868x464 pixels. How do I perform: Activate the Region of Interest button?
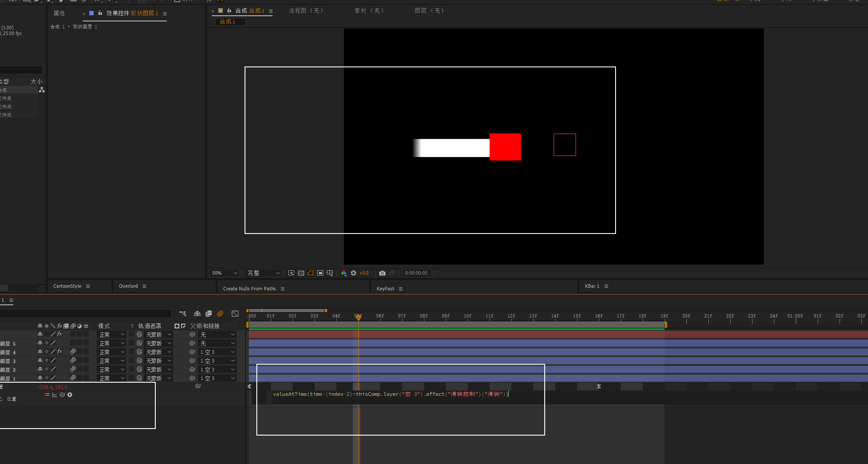pos(320,273)
